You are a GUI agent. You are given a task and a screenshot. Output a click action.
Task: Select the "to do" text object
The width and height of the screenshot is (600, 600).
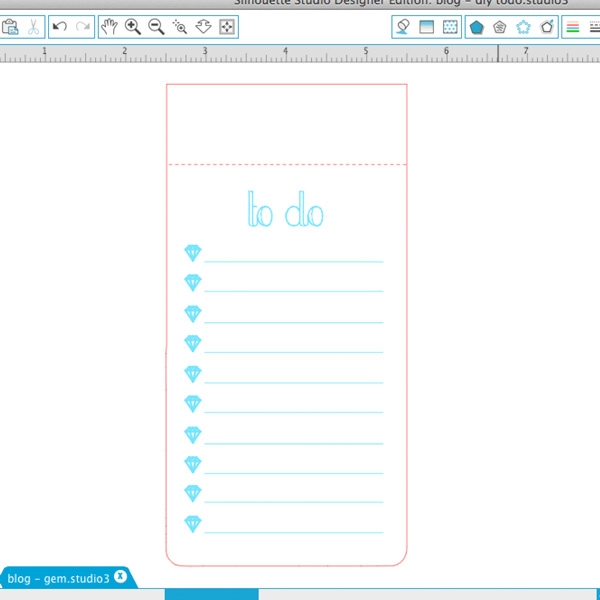pyautogui.click(x=285, y=209)
